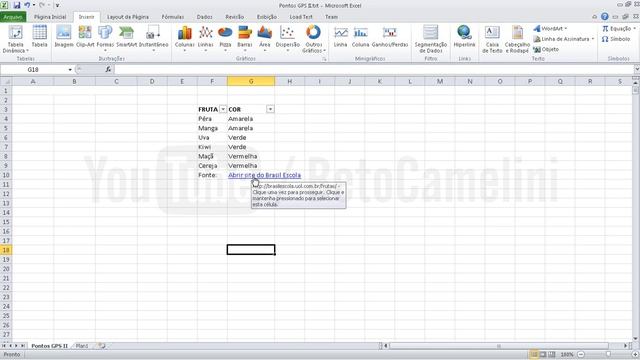Insert Linha de Assinatura
The height and width of the screenshot is (360, 640).
563,39
